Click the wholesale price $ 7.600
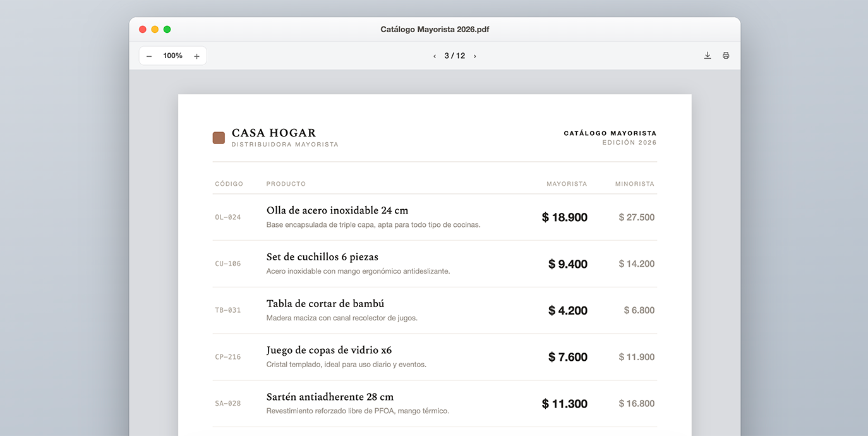Viewport: 868px width, 436px height. (568, 357)
